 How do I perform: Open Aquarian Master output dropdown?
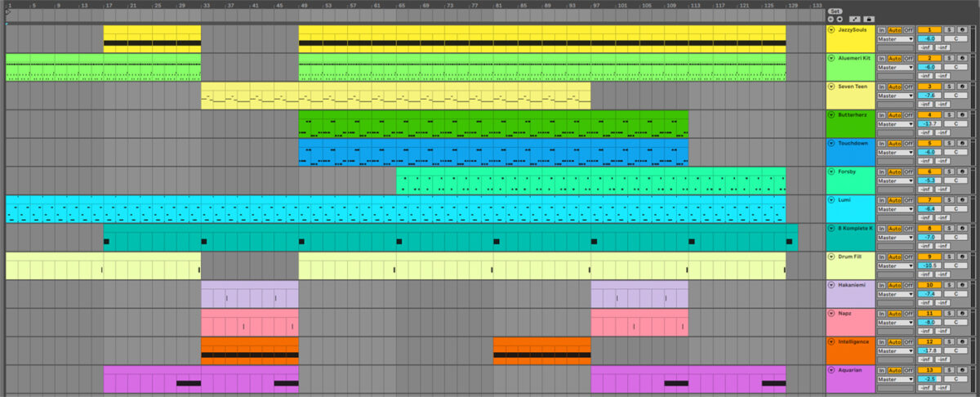click(896, 380)
